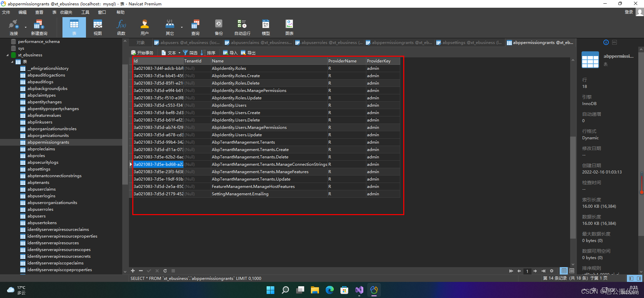Open the 编辑 menu
This screenshot has height=298, width=644.
[22, 12]
